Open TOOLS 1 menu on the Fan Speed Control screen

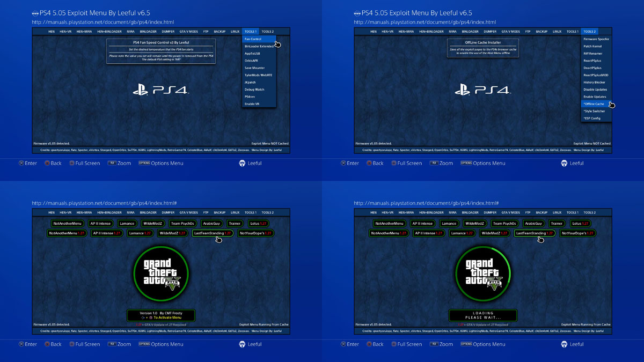251,32
